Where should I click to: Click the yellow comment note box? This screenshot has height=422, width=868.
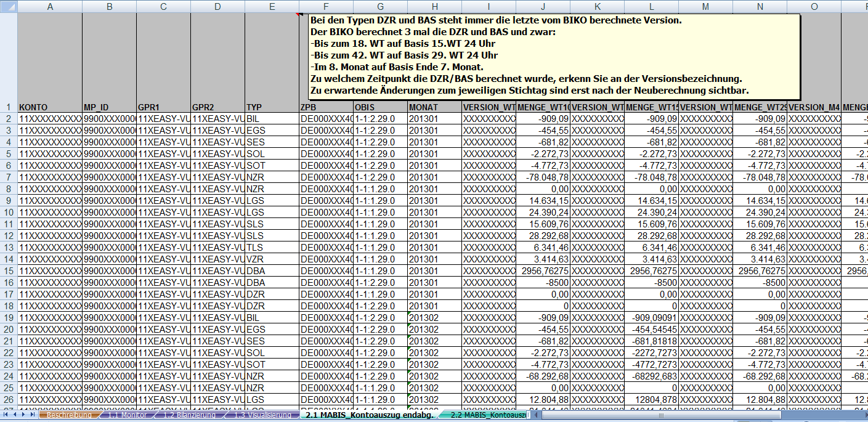coord(548,55)
